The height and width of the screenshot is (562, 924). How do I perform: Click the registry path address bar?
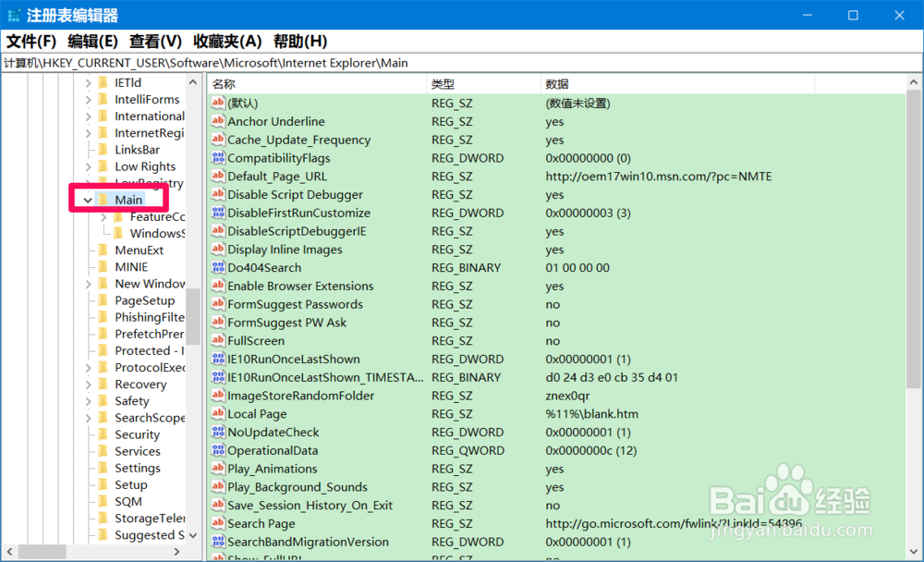pyautogui.click(x=461, y=63)
